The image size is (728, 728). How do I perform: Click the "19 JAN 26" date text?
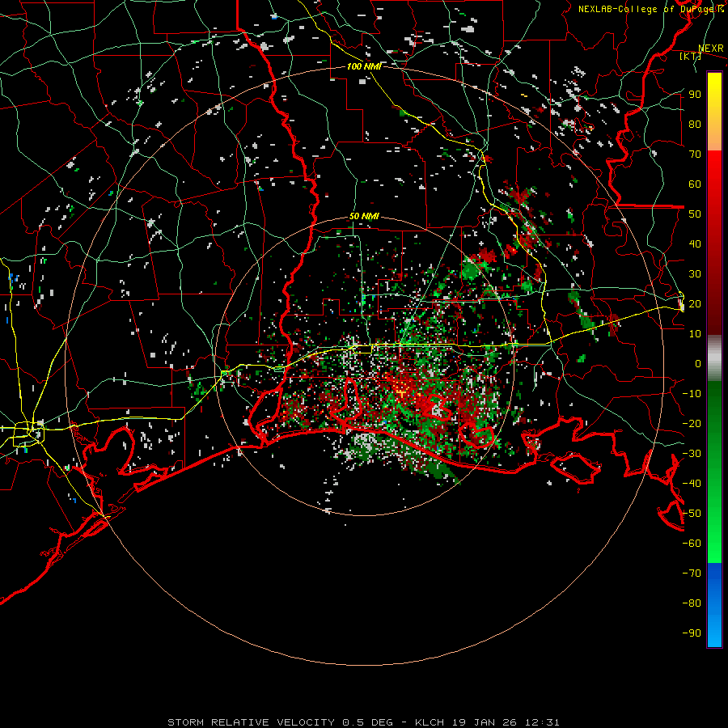[485, 722]
